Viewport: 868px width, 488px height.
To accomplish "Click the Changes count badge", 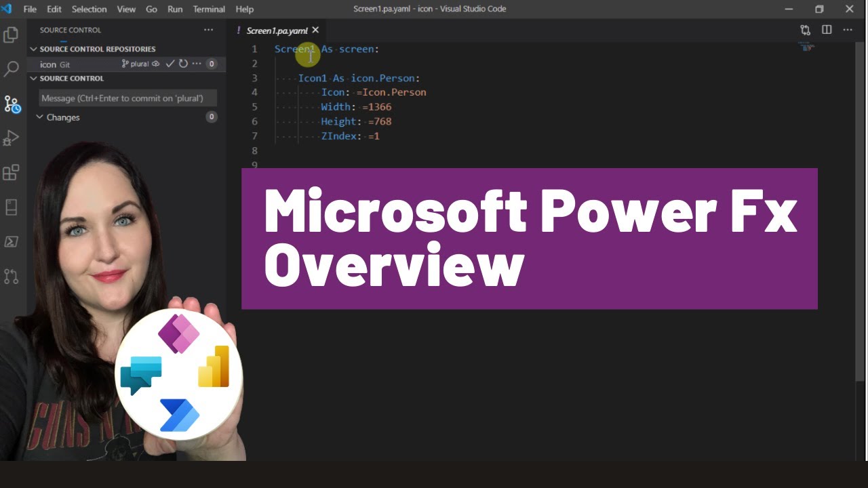I will tap(212, 117).
